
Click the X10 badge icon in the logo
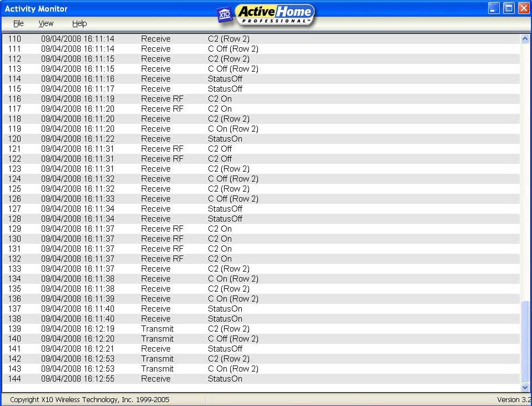click(225, 15)
